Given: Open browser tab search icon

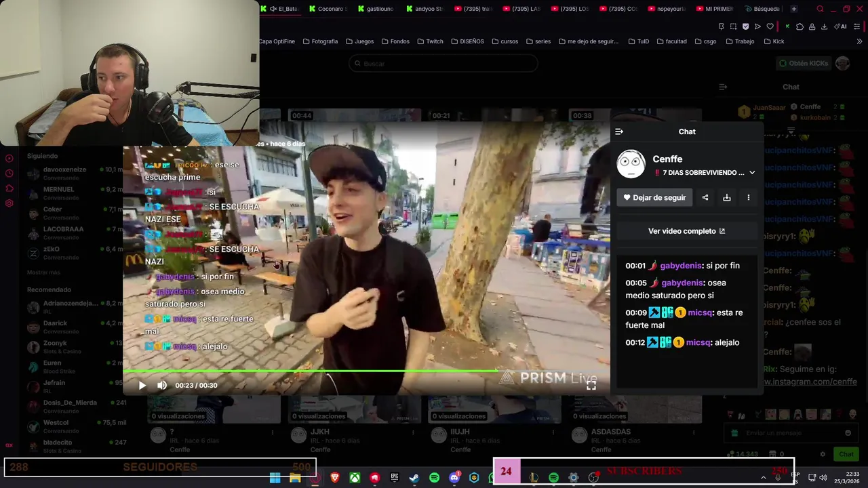Looking at the screenshot, I should click(x=820, y=9).
